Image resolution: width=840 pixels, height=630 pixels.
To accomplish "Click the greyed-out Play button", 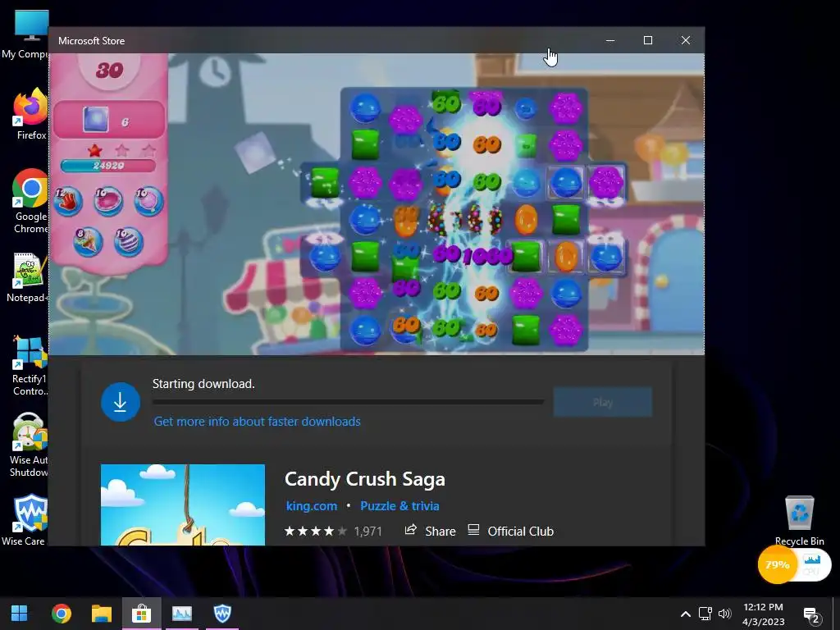I will click(603, 402).
